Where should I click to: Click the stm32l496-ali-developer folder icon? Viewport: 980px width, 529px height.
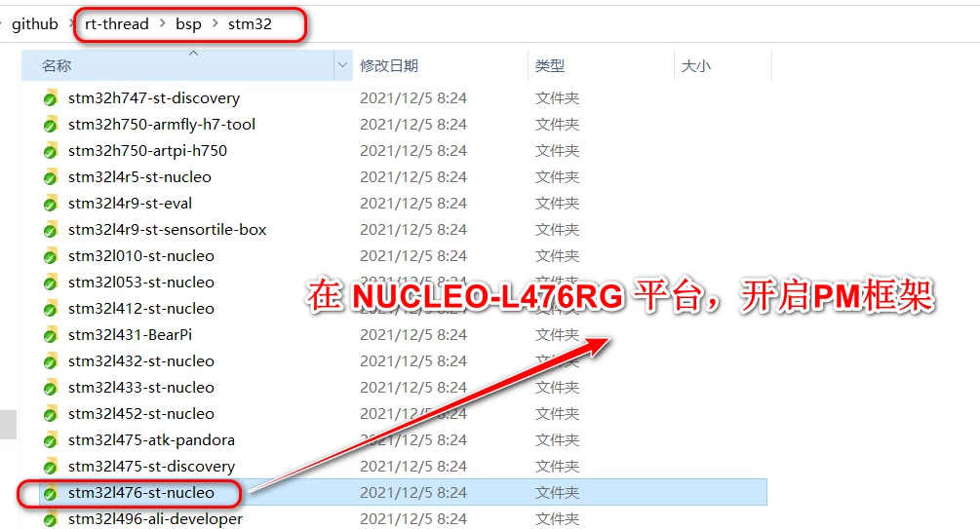[51, 519]
